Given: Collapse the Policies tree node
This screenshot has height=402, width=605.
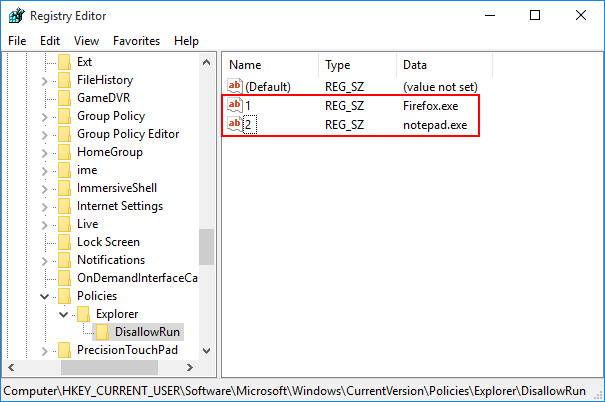Looking at the screenshot, I should click(45, 296).
